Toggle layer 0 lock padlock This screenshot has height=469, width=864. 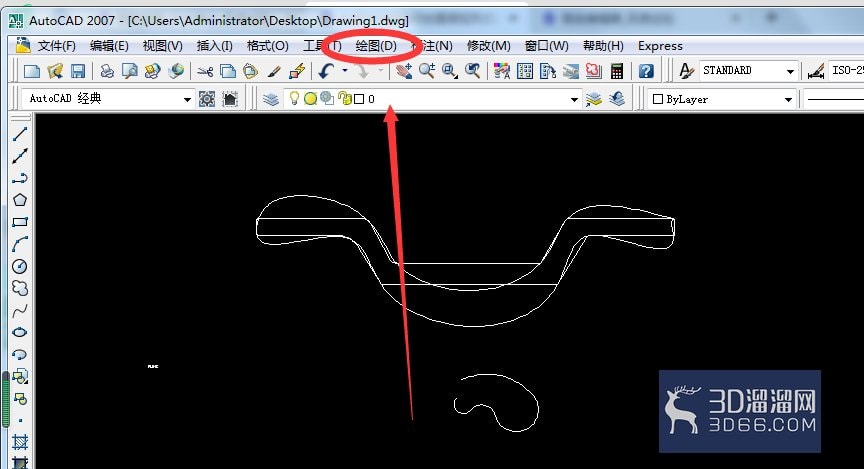tap(344, 99)
